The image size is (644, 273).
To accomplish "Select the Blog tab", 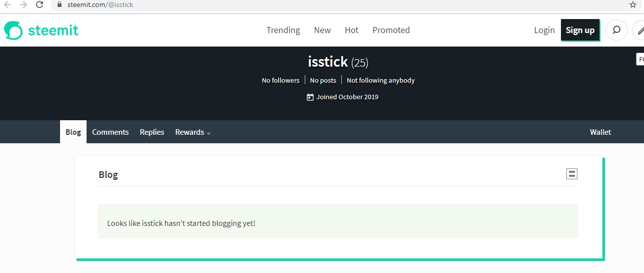I will (x=73, y=132).
